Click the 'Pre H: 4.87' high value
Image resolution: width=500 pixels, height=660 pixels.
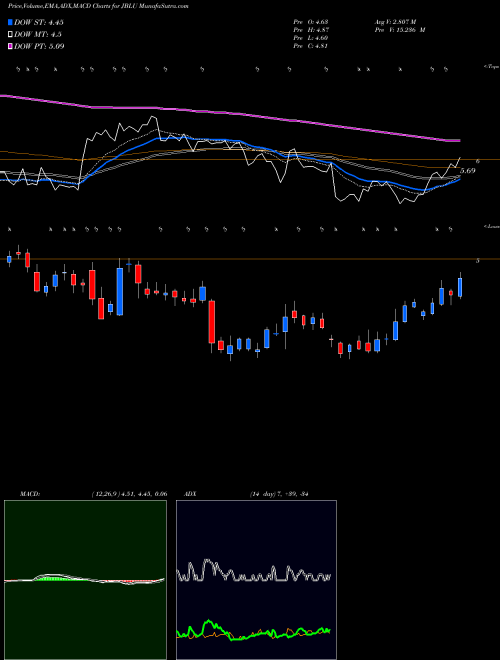[311, 30]
